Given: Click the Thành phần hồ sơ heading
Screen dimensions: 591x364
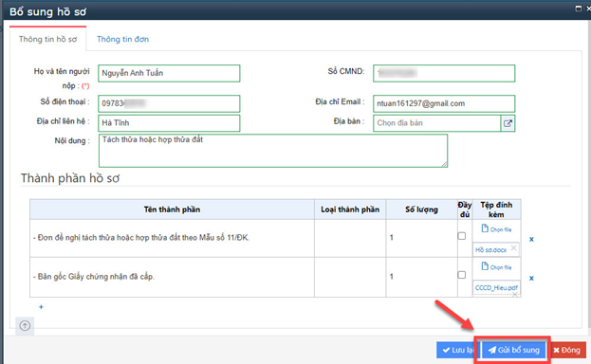Looking at the screenshot, I should click(70, 178).
